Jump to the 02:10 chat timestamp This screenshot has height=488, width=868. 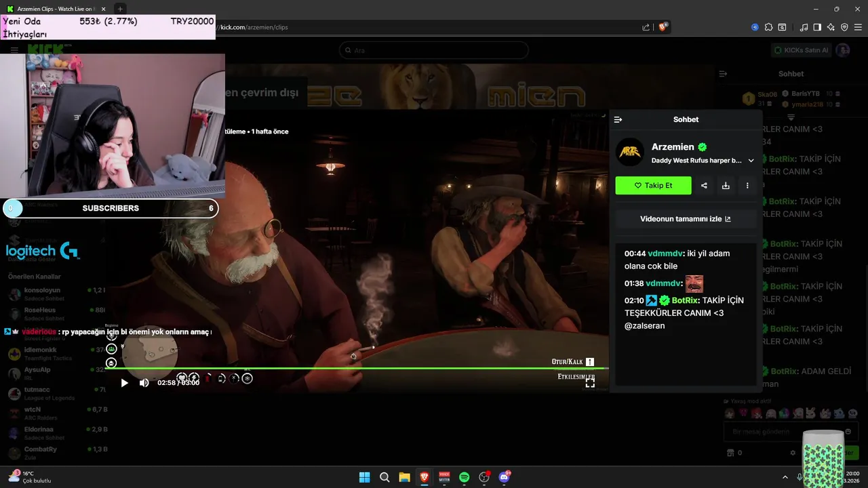(634, 300)
